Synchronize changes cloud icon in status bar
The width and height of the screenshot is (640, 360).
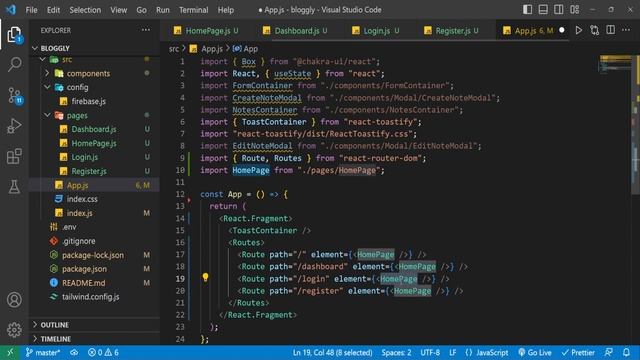74,352
